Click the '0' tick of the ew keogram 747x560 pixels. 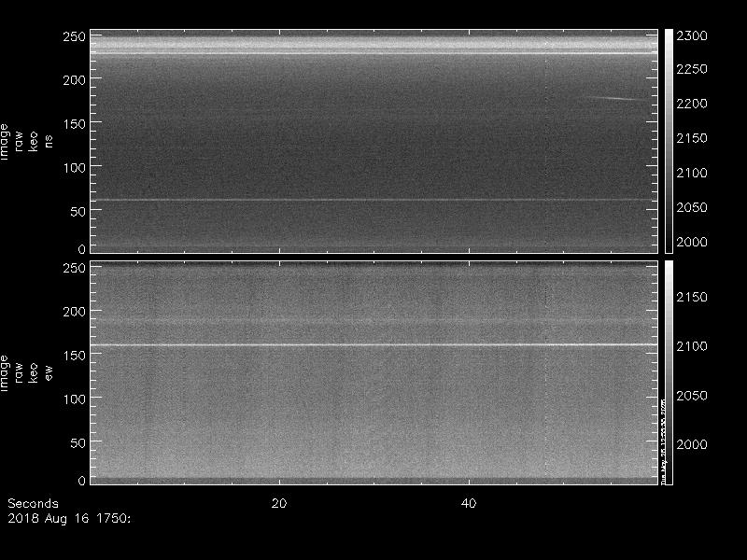[82, 480]
